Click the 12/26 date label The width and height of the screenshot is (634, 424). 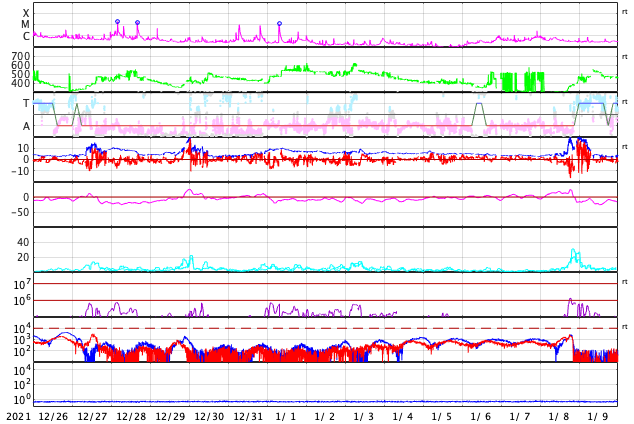53,417
